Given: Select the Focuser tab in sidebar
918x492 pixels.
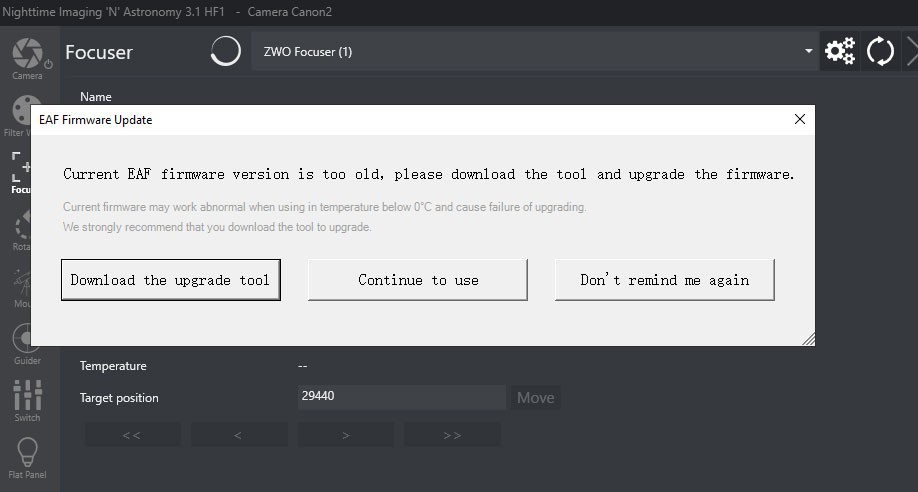Looking at the screenshot, I should [x=20, y=172].
